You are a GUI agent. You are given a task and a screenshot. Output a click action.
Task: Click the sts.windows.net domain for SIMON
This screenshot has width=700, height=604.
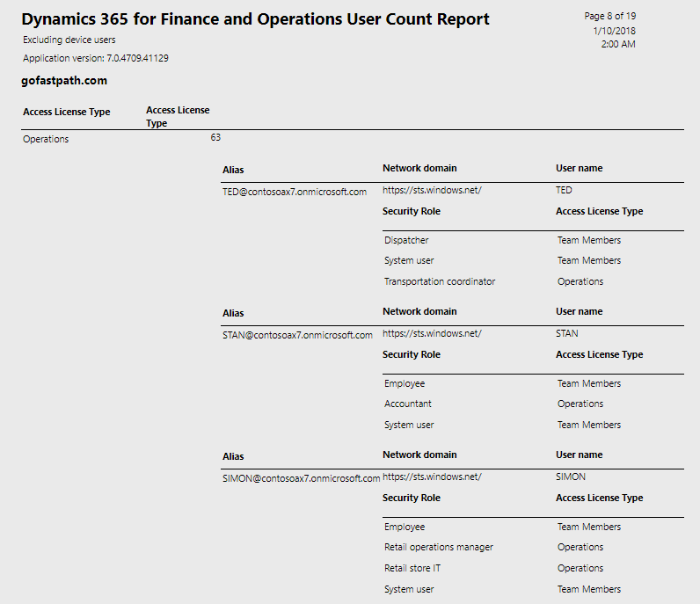(x=432, y=477)
